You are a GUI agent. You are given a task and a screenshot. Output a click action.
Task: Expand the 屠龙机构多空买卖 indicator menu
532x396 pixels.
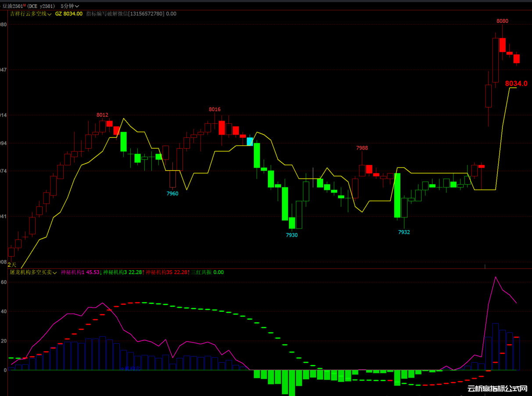tap(33, 272)
